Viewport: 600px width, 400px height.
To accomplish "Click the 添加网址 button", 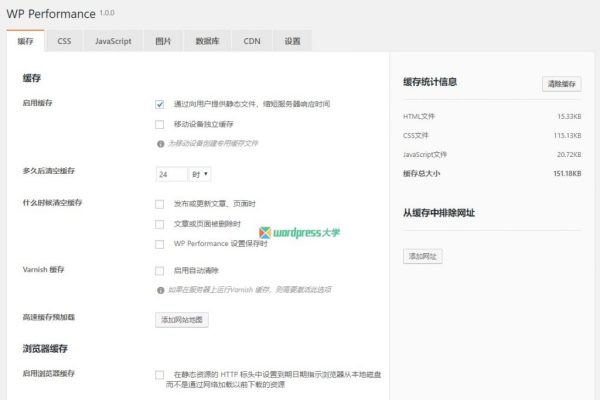I will point(423,256).
